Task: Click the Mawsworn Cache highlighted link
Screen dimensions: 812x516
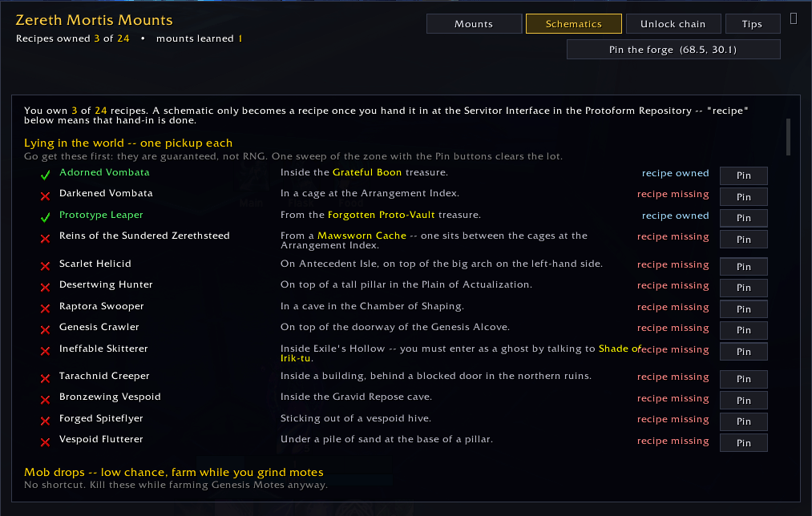Action: pyautogui.click(x=362, y=236)
